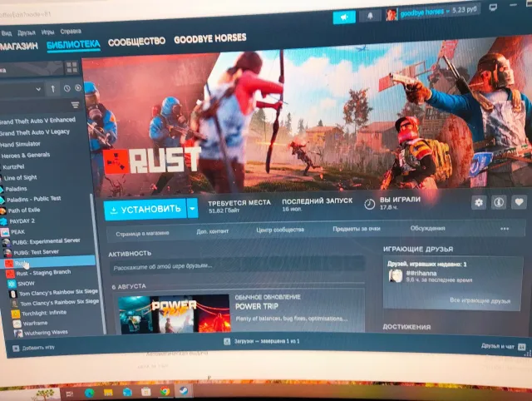Open the GOODBYE HORSES profile section
Screen dimensions: 532x401
tap(210, 38)
